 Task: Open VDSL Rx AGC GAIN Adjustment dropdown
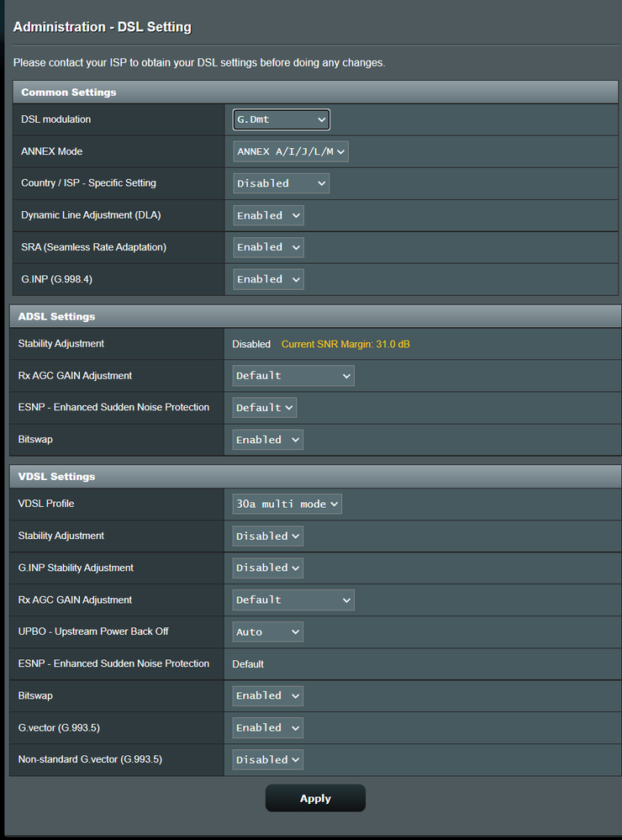pyautogui.click(x=293, y=600)
